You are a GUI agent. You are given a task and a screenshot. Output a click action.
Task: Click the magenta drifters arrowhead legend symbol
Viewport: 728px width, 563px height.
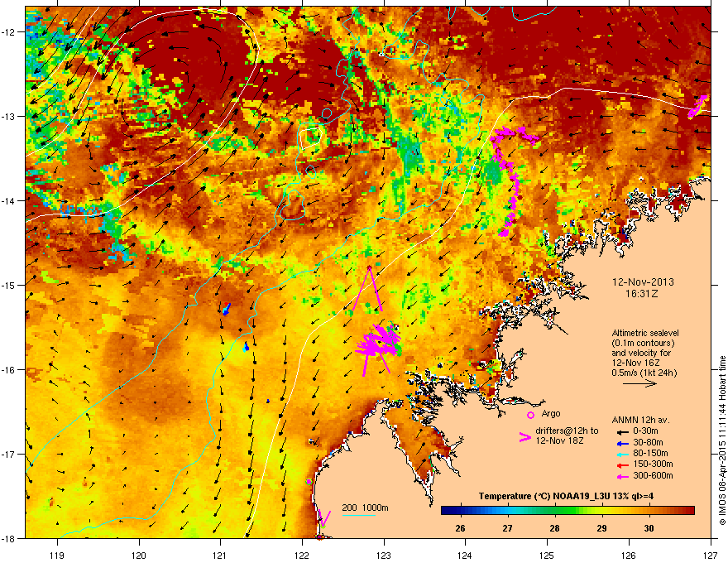[524, 437]
